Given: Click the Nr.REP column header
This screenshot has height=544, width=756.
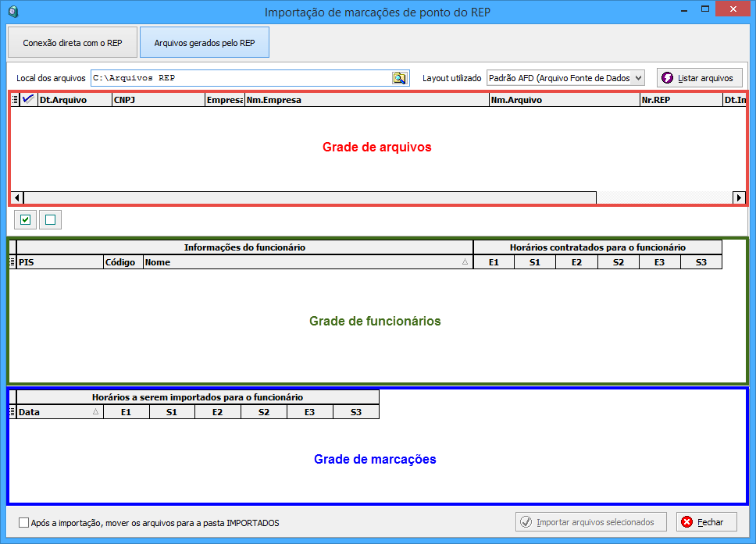Looking at the screenshot, I should [681, 100].
